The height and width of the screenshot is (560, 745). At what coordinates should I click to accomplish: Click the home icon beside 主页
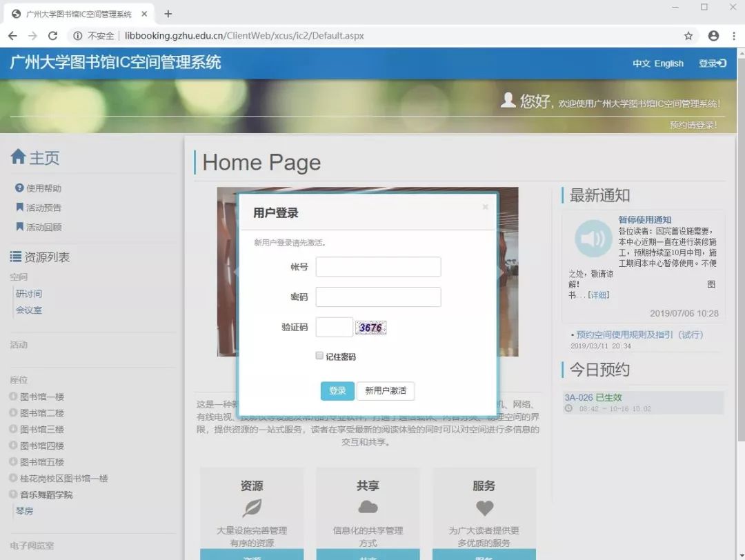(18, 157)
